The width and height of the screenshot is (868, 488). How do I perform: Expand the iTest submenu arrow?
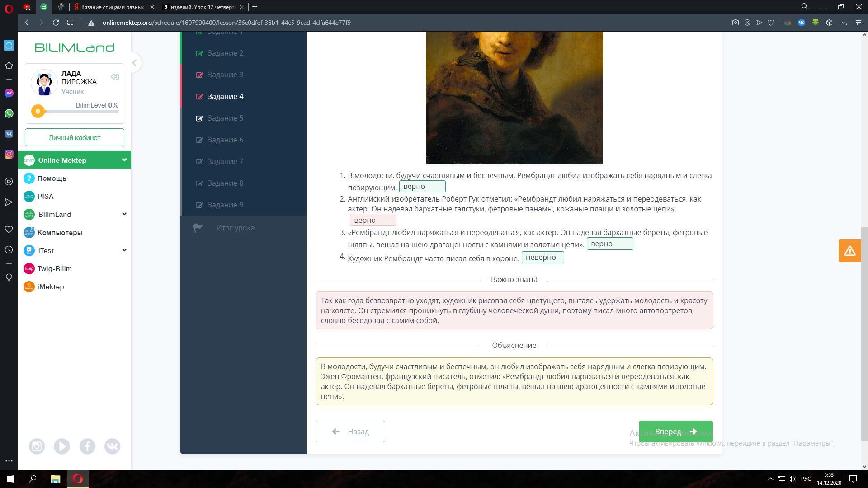pos(124,250)
